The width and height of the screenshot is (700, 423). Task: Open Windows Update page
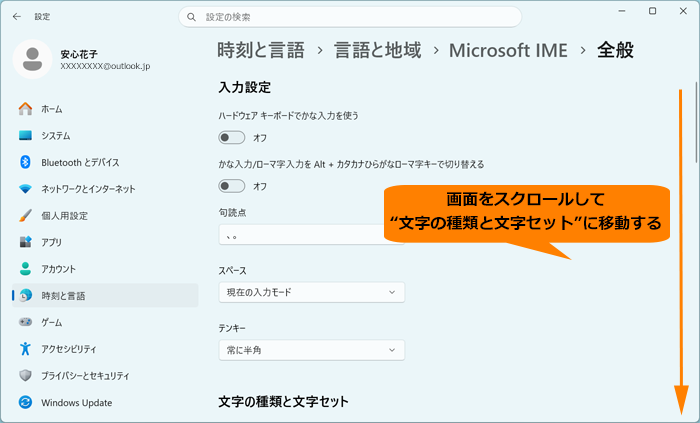tap(105, 402)
